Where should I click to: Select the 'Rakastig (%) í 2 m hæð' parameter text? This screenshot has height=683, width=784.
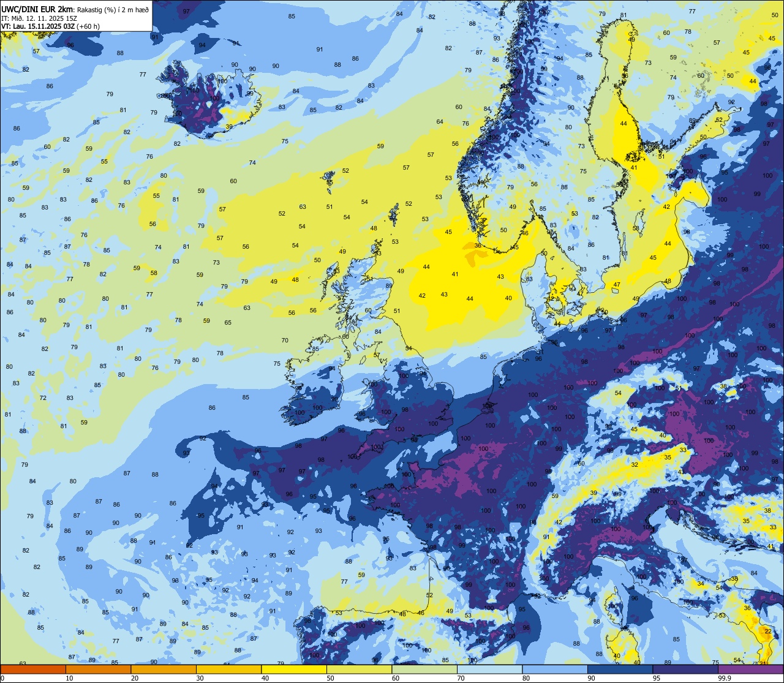pyautogui.click(x=113, y=9)
